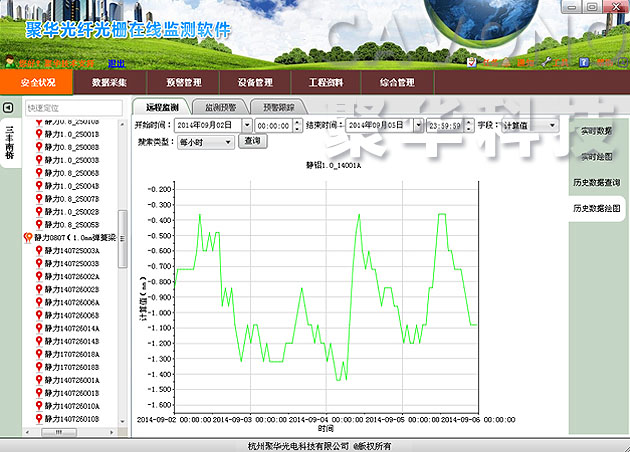Image resolution: width=630 pixels, height=452 pixels.
Task: Click the 退出 logout link
Action: (x=117, y=62)
